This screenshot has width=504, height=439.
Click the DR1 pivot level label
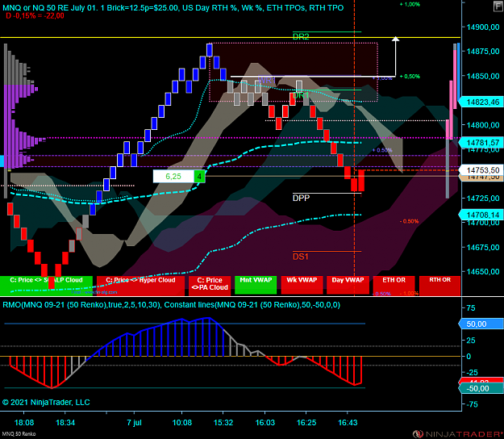tap(301, 95)
